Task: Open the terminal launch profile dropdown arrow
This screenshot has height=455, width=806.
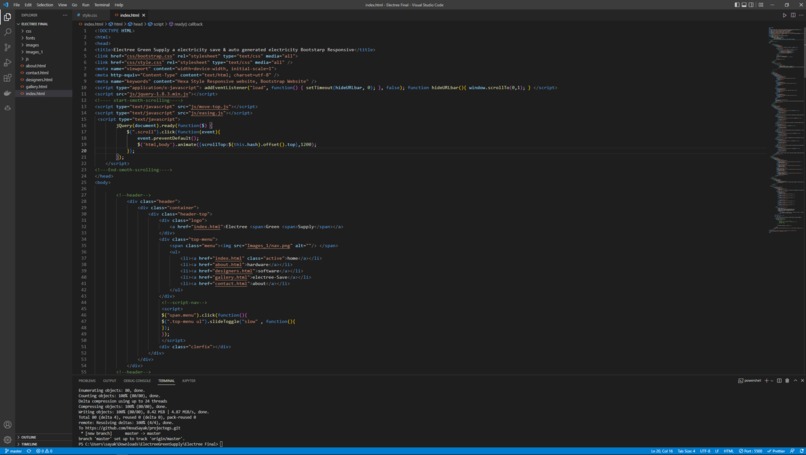Action: point(772,380)
